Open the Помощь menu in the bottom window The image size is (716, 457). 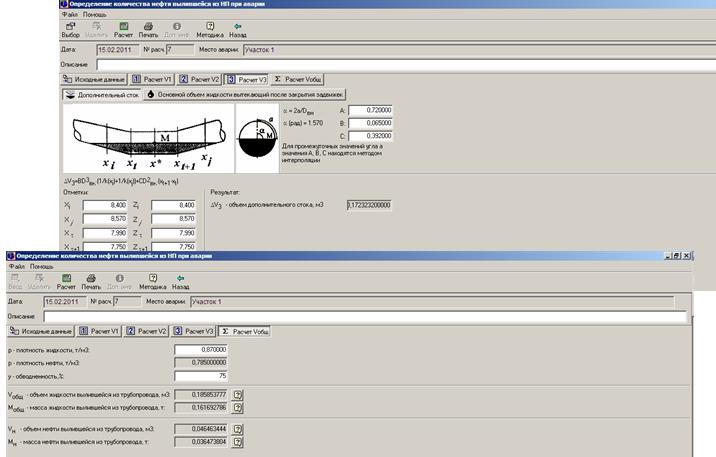41,267
